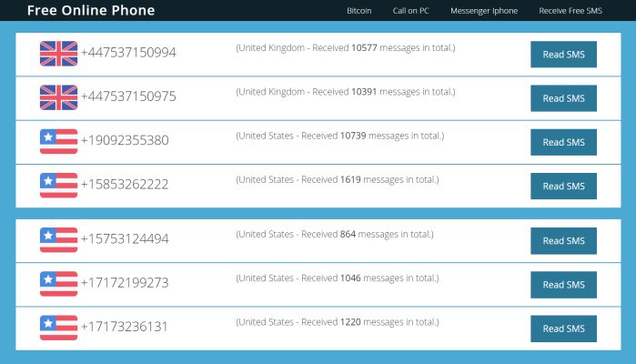Image resolution: width=636 pixels, height=364 pixels.
Task: Open the Bitcoin menu item
Action: (359, 11)
